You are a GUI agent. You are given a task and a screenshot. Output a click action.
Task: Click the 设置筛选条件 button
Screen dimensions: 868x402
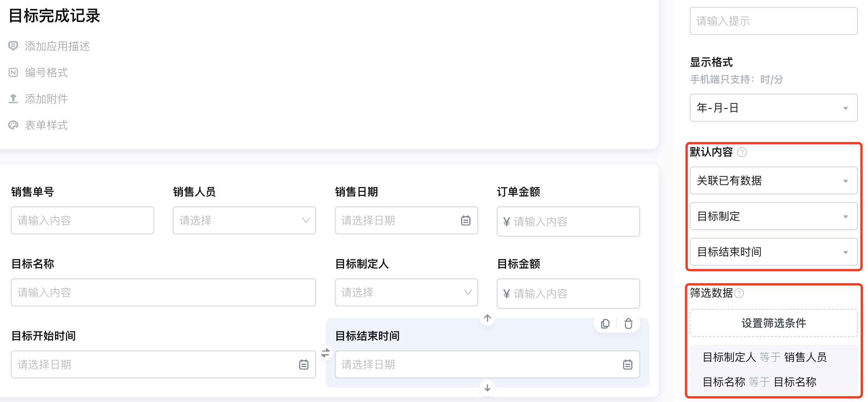773,323
